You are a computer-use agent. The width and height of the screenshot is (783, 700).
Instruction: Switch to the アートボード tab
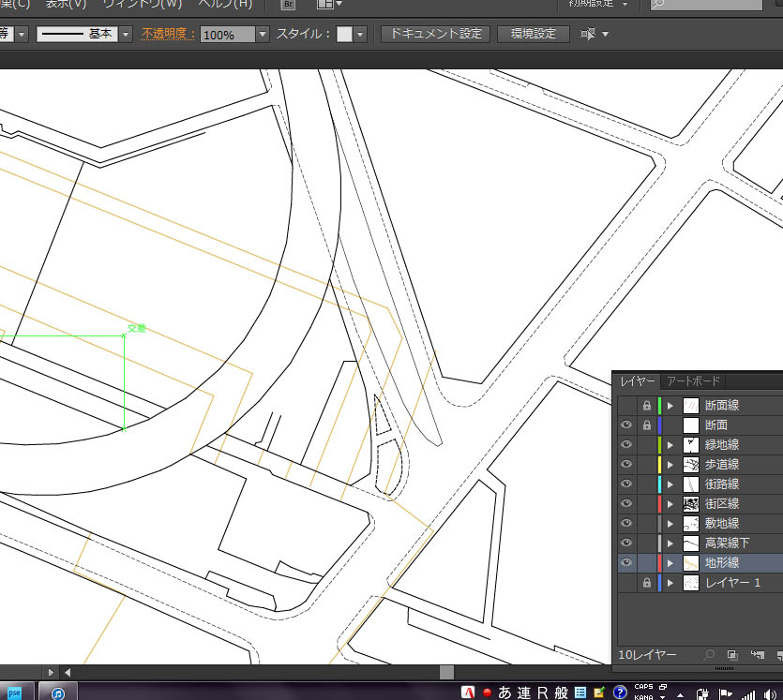tap(692, 381)
